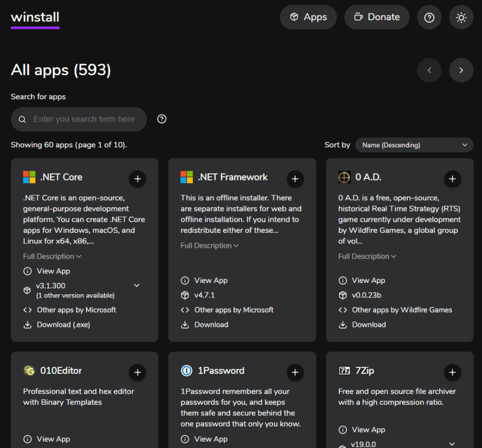Focus the app search input field

[x=79, y=119]
